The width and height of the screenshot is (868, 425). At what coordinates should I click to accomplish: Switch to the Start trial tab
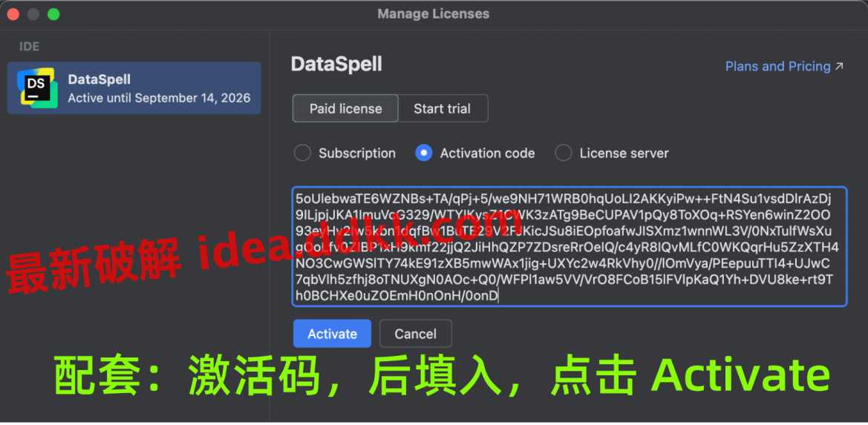click(x=443, y=108)
